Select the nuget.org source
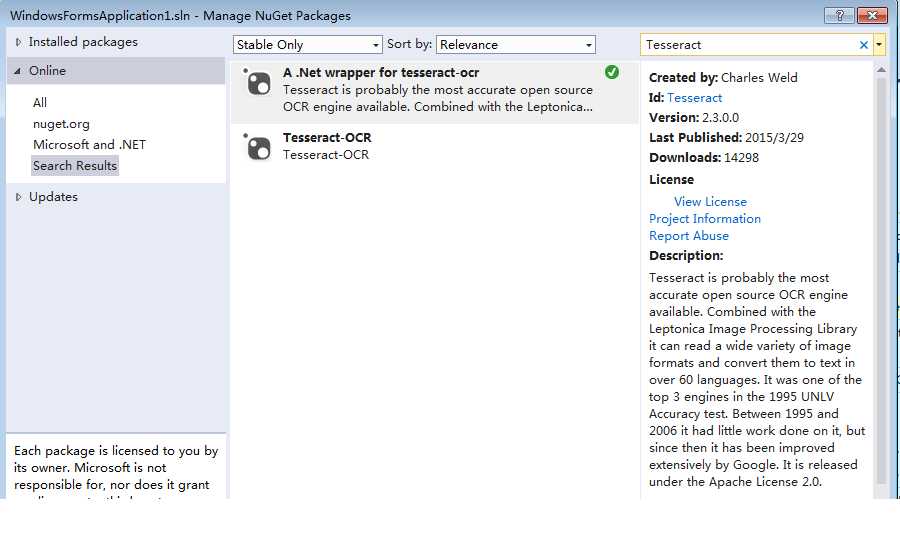 pos(61,124)
